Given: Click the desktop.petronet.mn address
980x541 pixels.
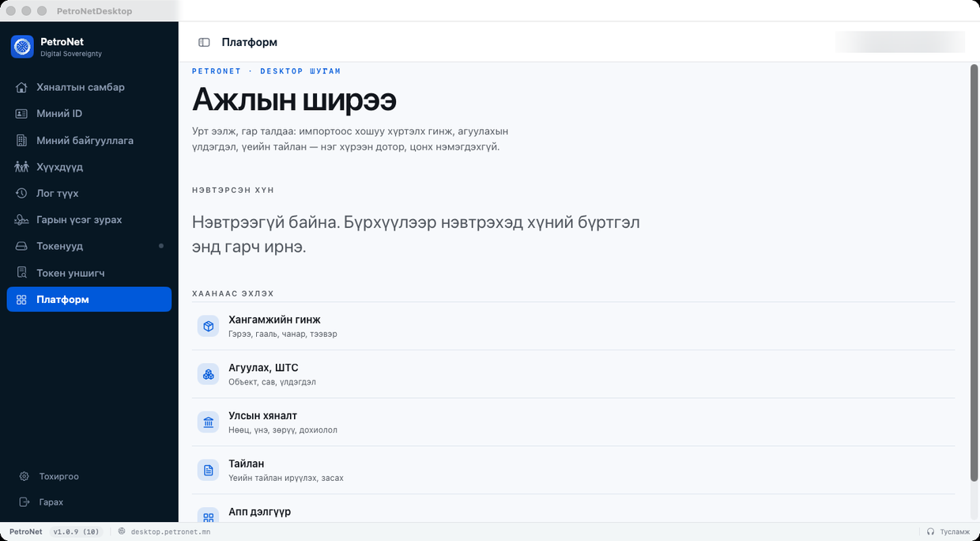Looking at the screenshot, I should (x=170, y=532).
